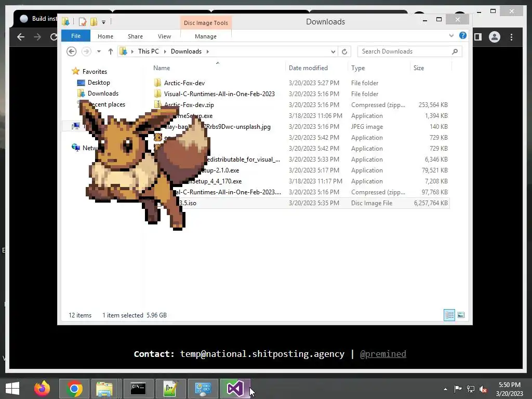Open Chrome's three-dot menu
The height and width of the screenshot is (399, 532).
coord(511,37)
